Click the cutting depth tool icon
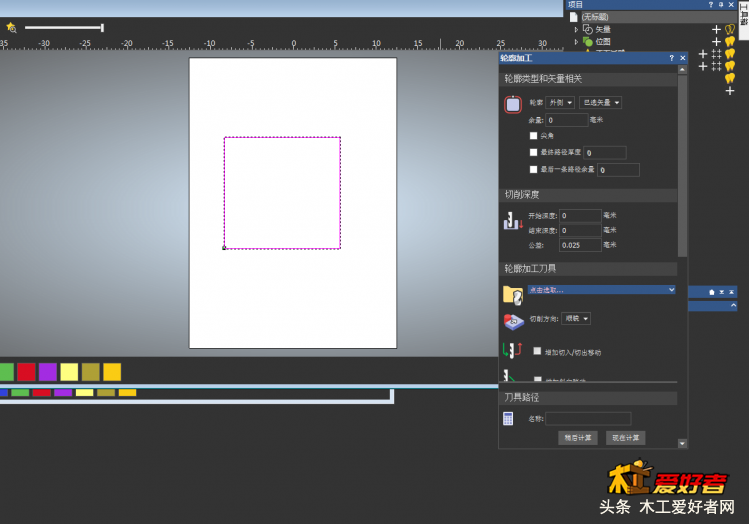This screenshot has height=524, width=749. 513,222
